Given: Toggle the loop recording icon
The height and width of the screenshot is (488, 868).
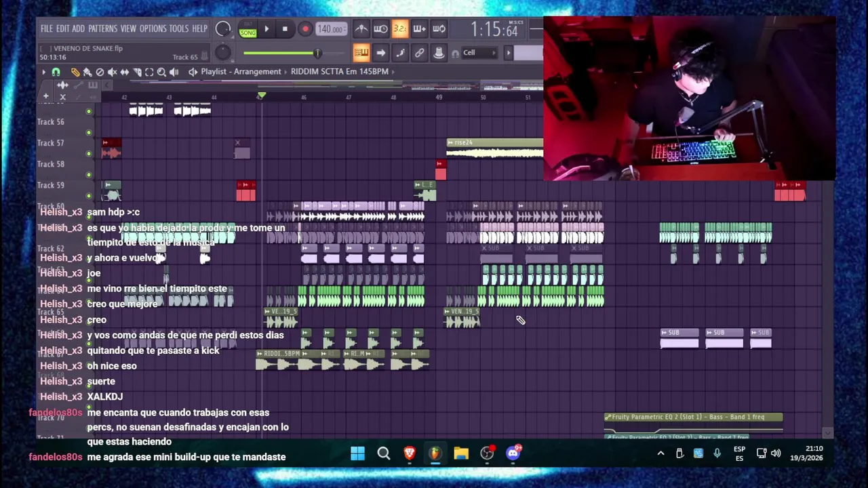Looking at the screenshot, I should [x=439, y=29].
